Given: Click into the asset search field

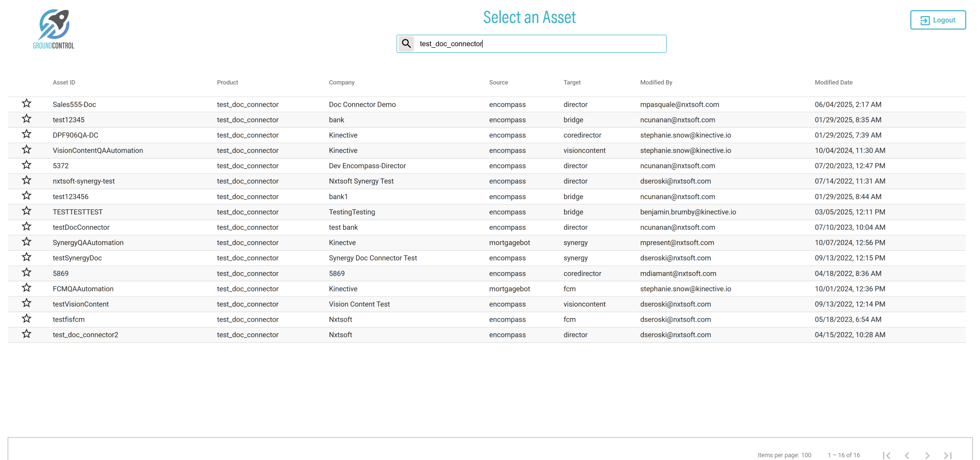Looking at the screenshot, I should [x=540, y=44].
